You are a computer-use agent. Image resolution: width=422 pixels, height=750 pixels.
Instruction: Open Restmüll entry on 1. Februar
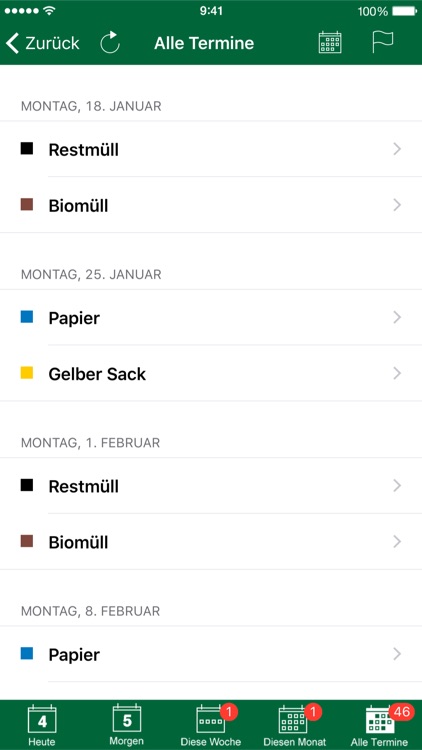[x=211, y=486]
